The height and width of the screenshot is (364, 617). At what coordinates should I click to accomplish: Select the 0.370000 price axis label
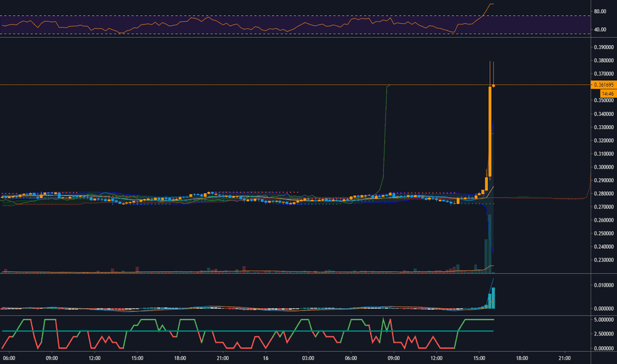604,74
